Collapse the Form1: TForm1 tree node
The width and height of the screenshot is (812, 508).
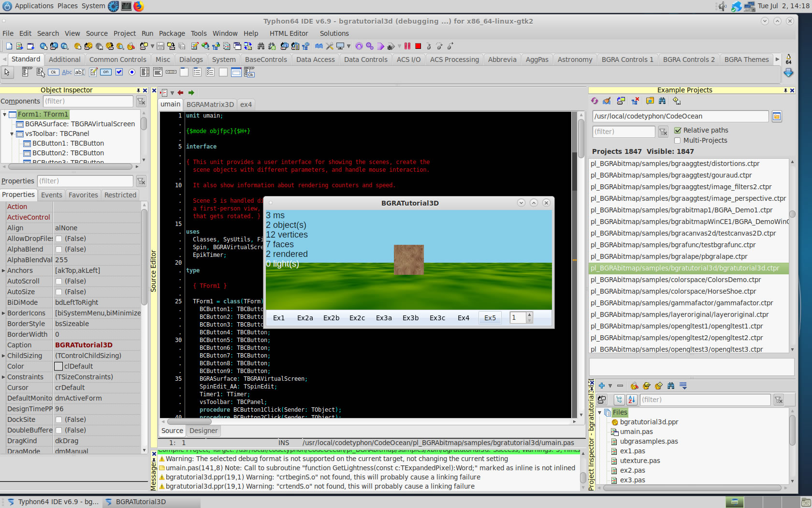(4, 114)
